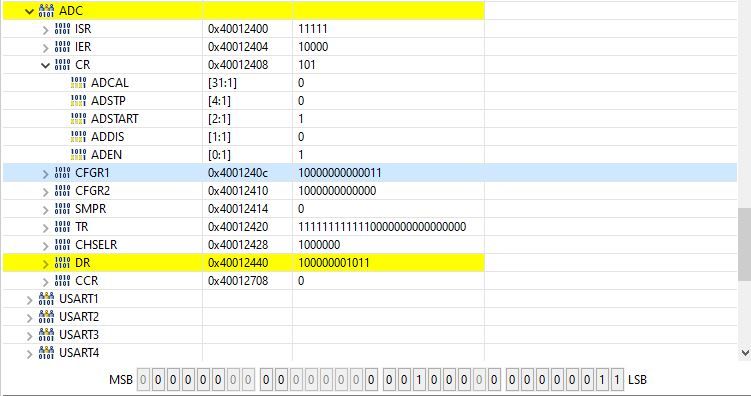This screenshot has height=396, width=751.
Task: Click the CFGR2 register icon
Action: click(x=62, y=191)
